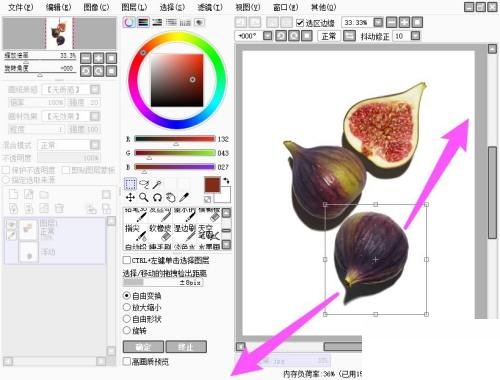The width and height of the screenshot is (500, 380).
Task: Open the 33.33% zoom dropdown
Action: click(x=378, y=22)
